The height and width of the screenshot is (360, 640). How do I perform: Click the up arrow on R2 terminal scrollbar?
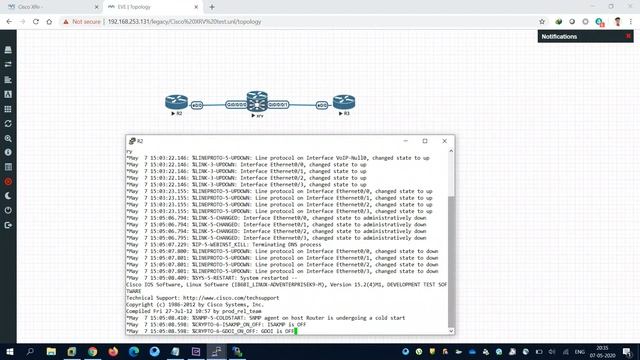[451, 151]
